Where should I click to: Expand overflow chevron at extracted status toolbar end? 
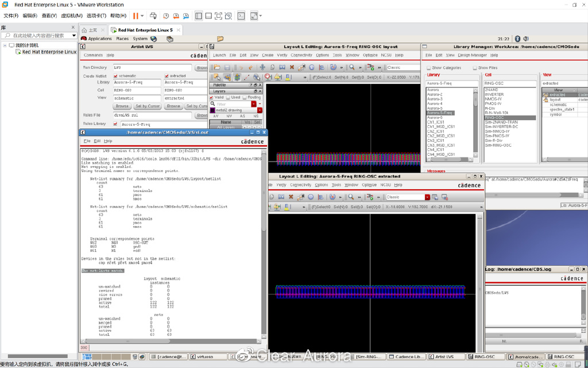(481, 207)
